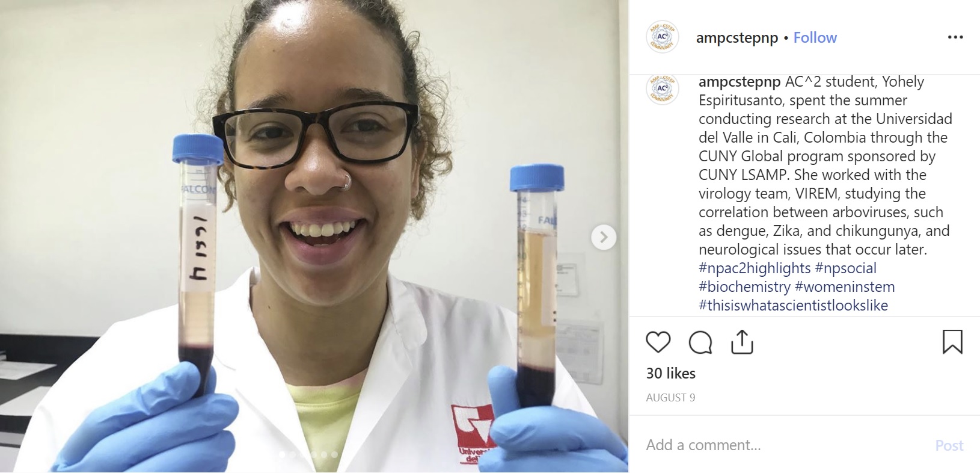
Task: Open comments via speech bubble icon
Action: (700, 342)
